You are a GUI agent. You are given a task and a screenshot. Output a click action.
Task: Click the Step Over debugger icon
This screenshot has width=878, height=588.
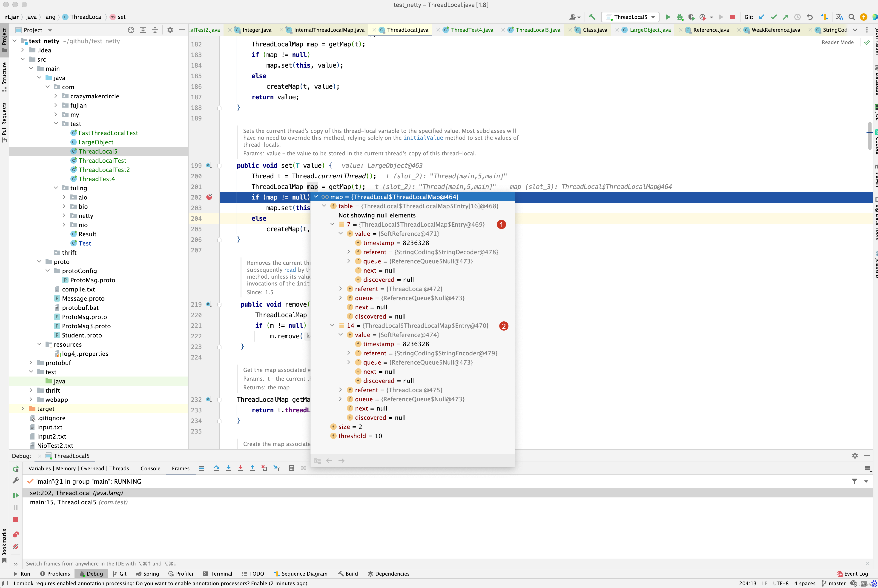pos(216,468)
